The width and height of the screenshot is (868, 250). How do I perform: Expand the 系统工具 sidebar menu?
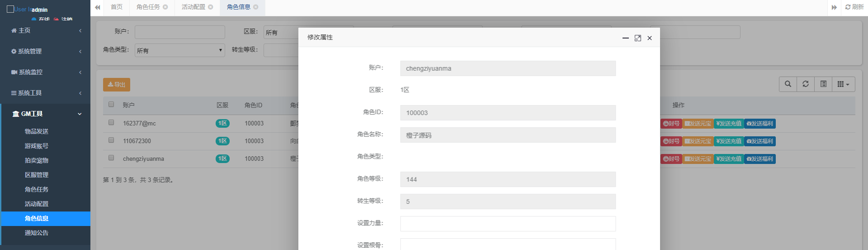pos(45,93)
